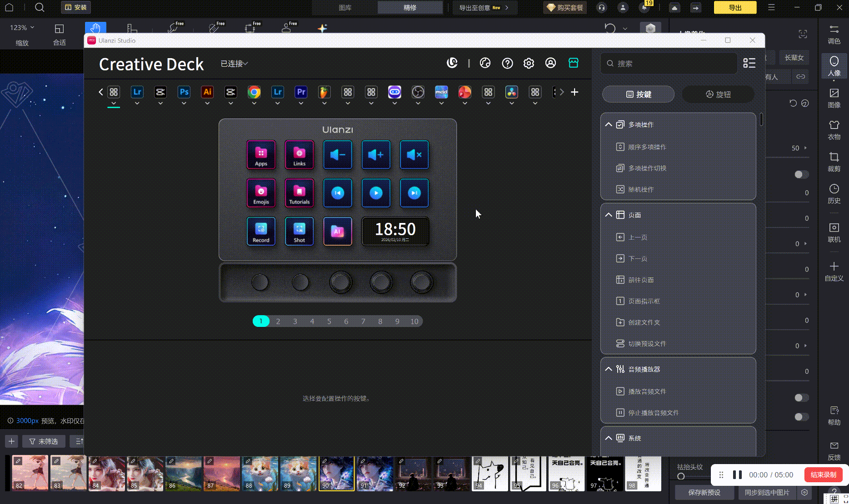849x504 pixels.
Task: Toggle the lower switch above 帮助
Action: [x=801, y=417]
